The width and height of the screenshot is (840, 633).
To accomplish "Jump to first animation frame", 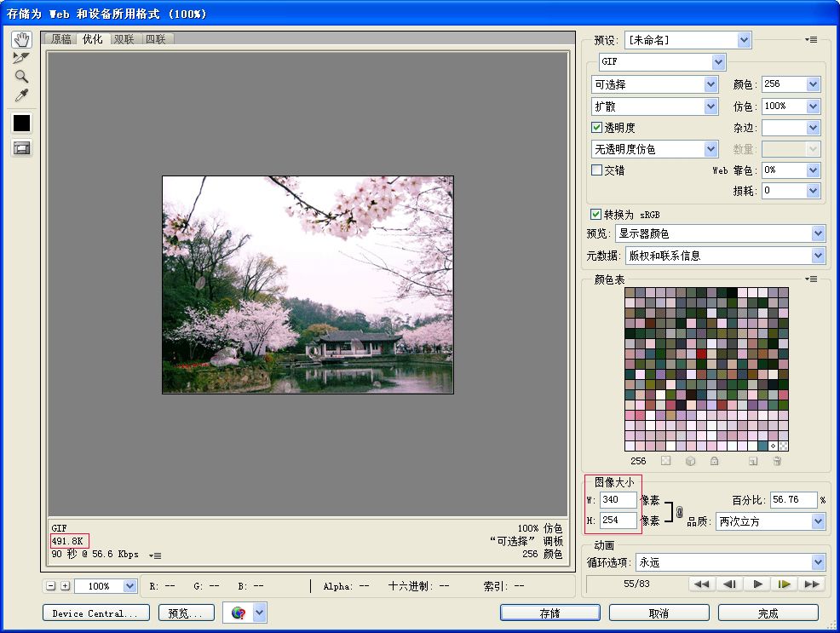I will click(x=701, y=584).
